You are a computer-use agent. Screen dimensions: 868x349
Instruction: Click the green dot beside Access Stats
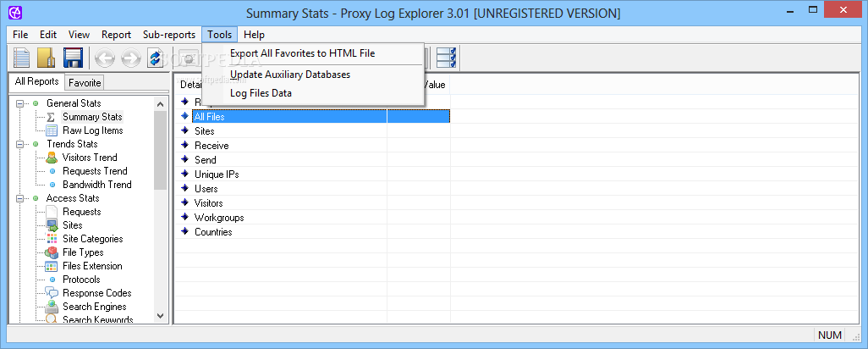36,198
